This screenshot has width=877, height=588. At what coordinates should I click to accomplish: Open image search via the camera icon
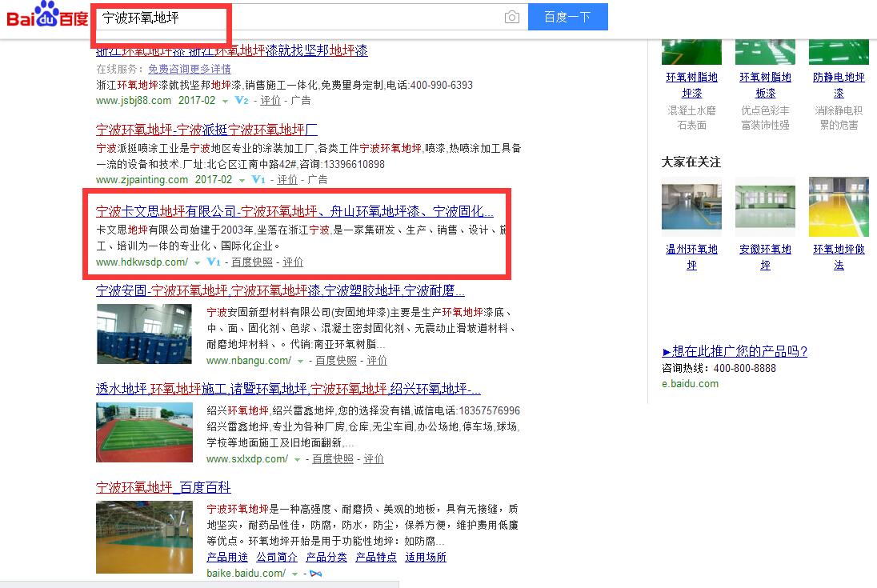coord(511,18)
